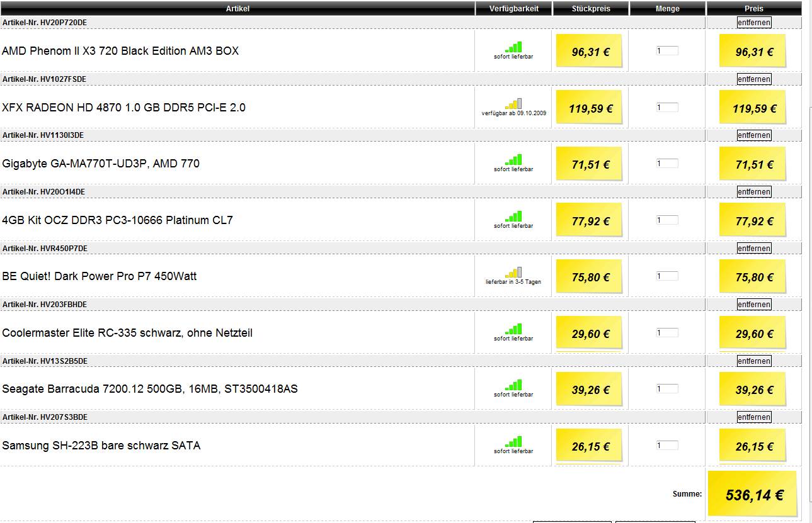
Task: Click Artikel-Nr. HVR450P7DE label
Action: click(45, 249)
